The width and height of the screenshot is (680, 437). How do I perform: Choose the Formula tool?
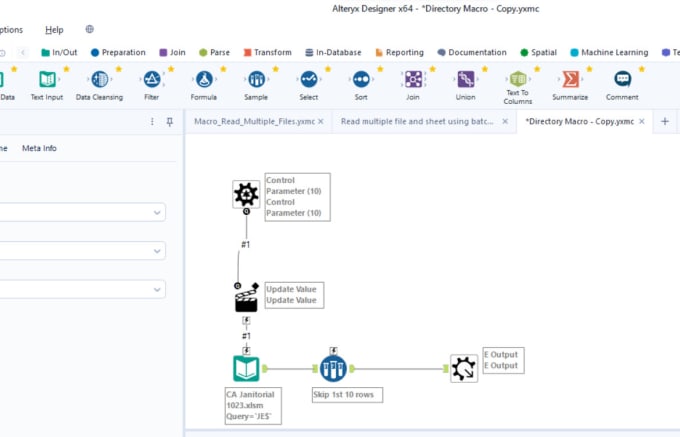pyautogui.click(x=204, y=80)
